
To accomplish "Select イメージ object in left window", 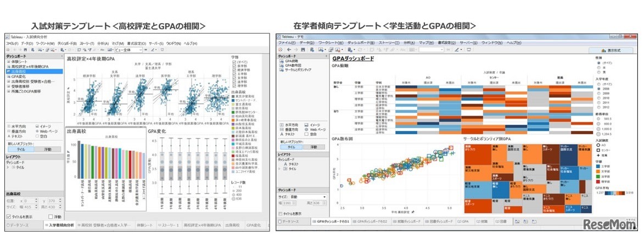I will pos(43,126).
